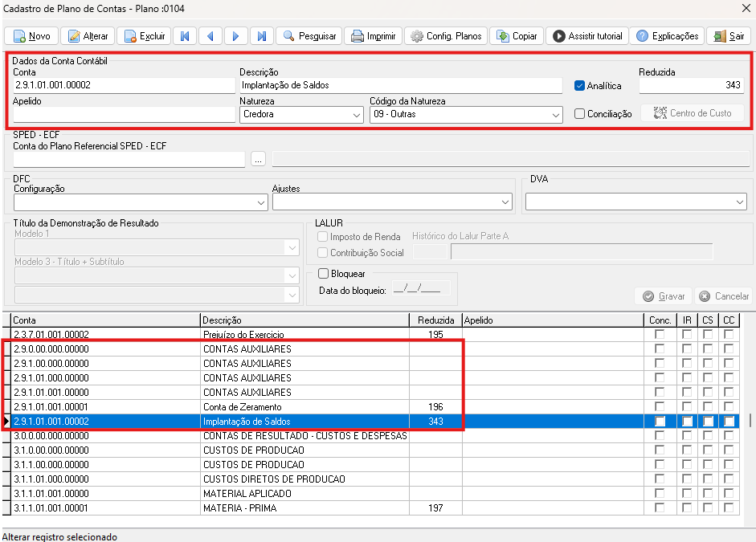Screen dimensions: 756x542
Task: Click the Conc. column header
Action: click(660, 320)
